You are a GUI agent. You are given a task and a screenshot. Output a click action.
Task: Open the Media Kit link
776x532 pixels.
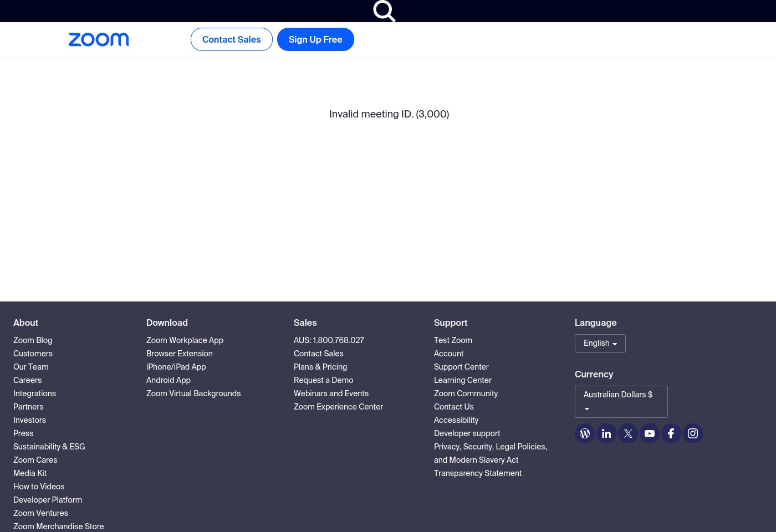pos(30,473)
